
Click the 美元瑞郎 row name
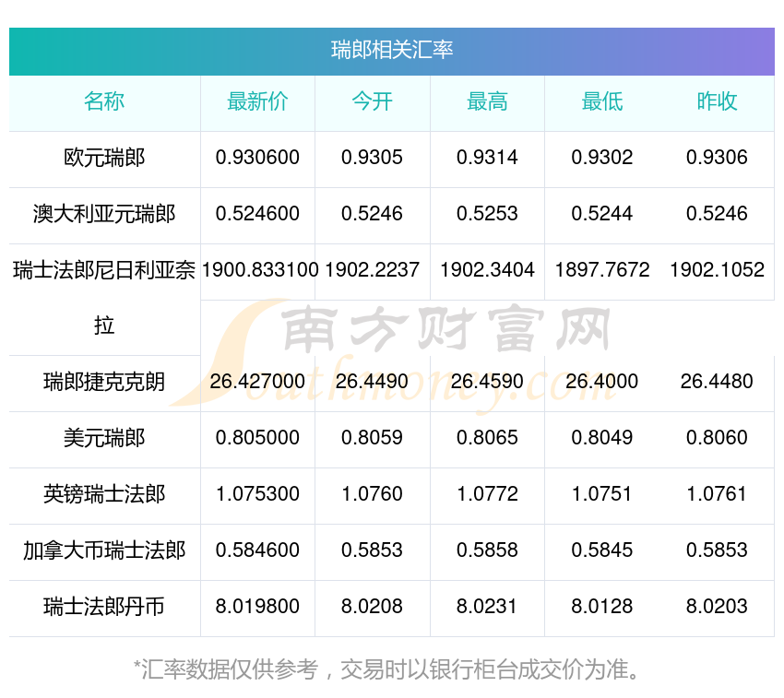coord(104,438)
